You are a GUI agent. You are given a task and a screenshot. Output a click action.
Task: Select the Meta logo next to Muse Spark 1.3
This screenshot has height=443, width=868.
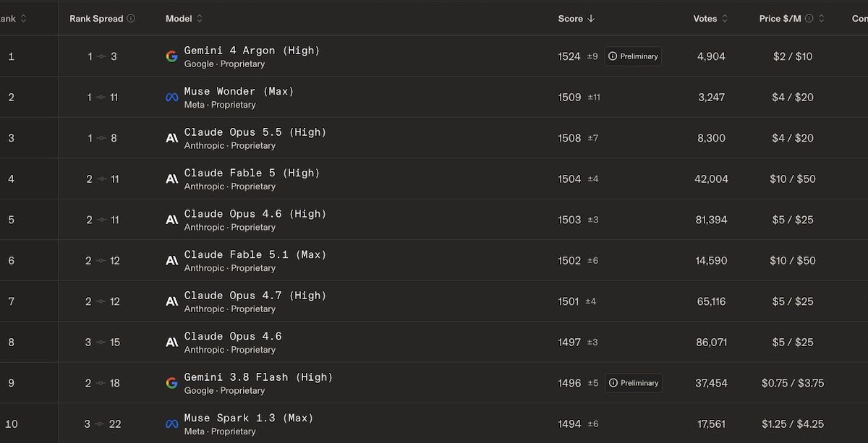point(171,424)
